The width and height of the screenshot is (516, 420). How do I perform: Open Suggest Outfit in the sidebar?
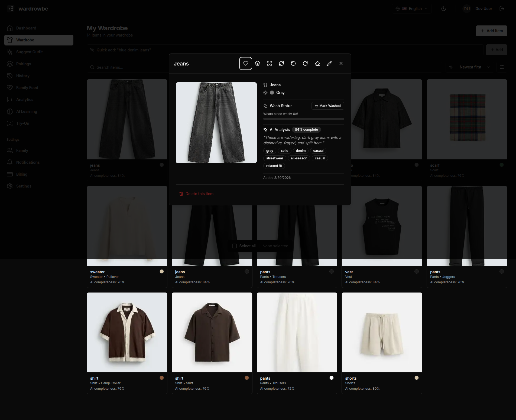pyautogui.click(x=29, y=52)
